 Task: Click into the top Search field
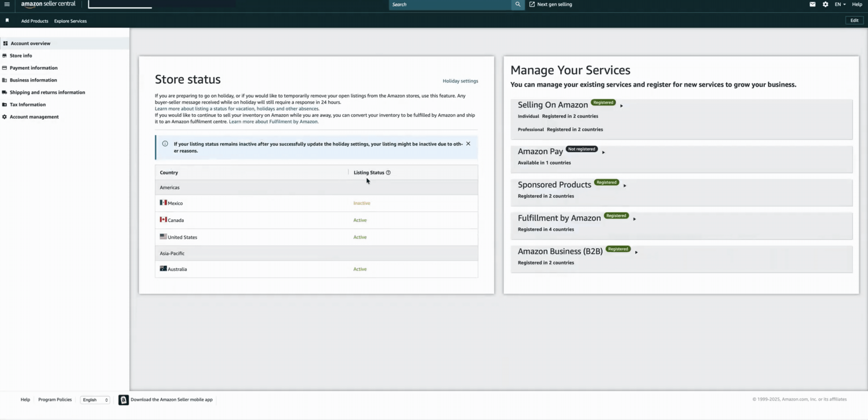click(x=450, y=4)
